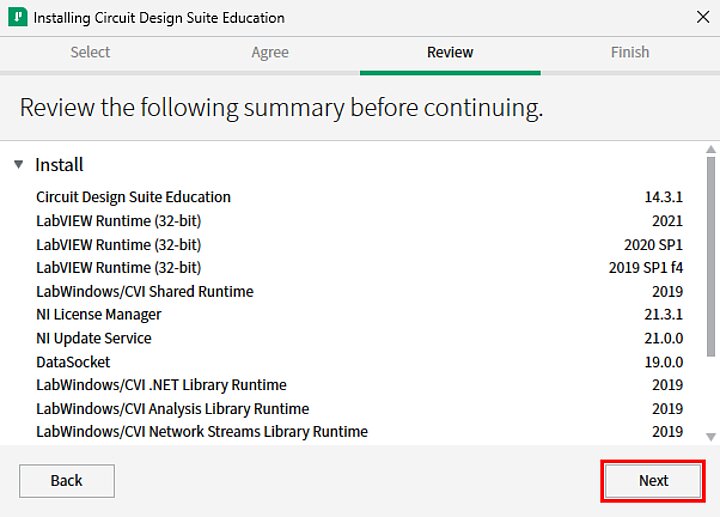
Task: Click the scrollbar down arrow
Action: coord(711,437)
